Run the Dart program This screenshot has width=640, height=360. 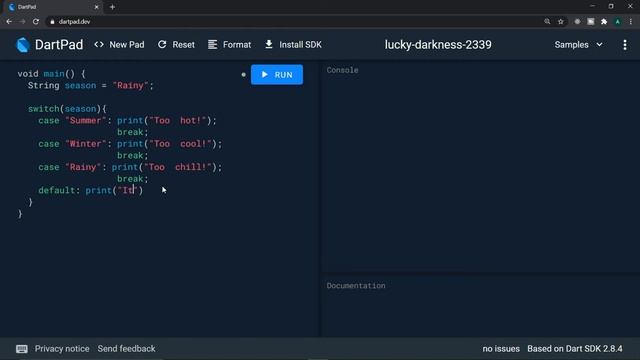[x=277, y=75]
